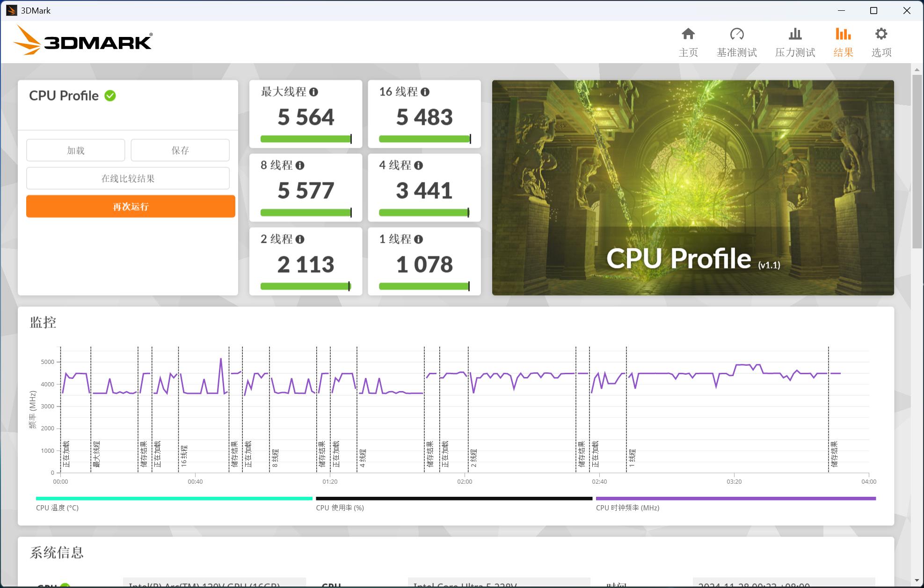
Task: Click info icon beside 4 线程
Action: [419, 166]
